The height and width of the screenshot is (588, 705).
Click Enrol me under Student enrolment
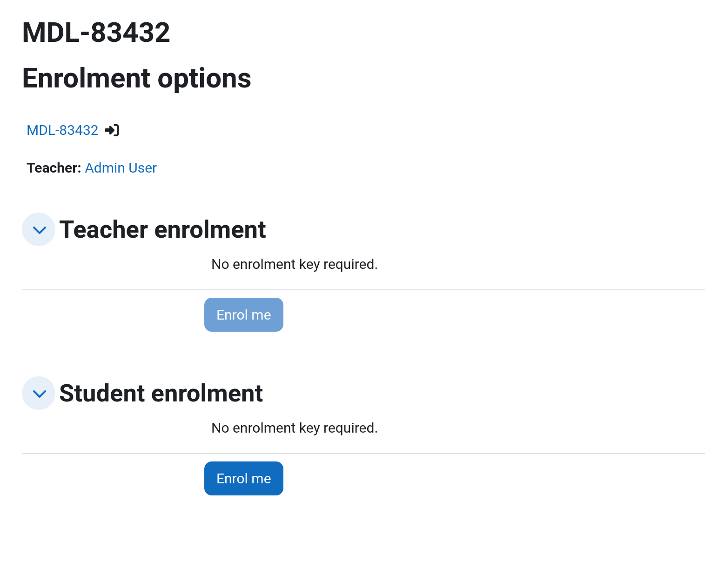[x=244, y=479]
